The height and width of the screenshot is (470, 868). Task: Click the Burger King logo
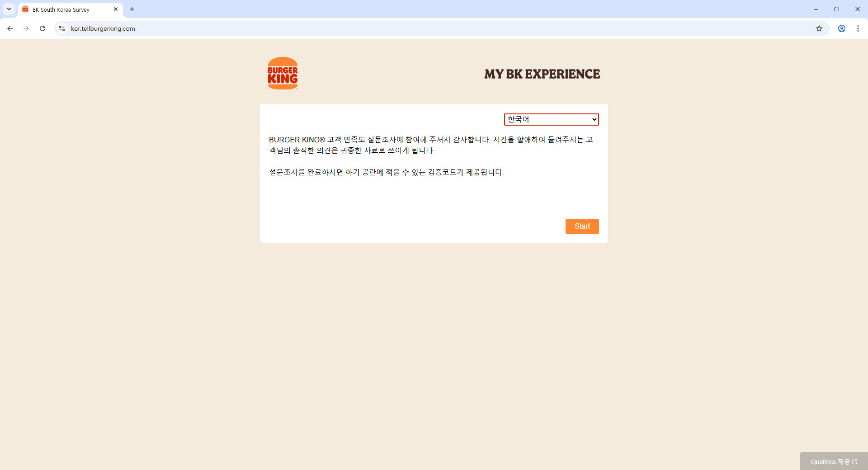(x=283, y=73)
